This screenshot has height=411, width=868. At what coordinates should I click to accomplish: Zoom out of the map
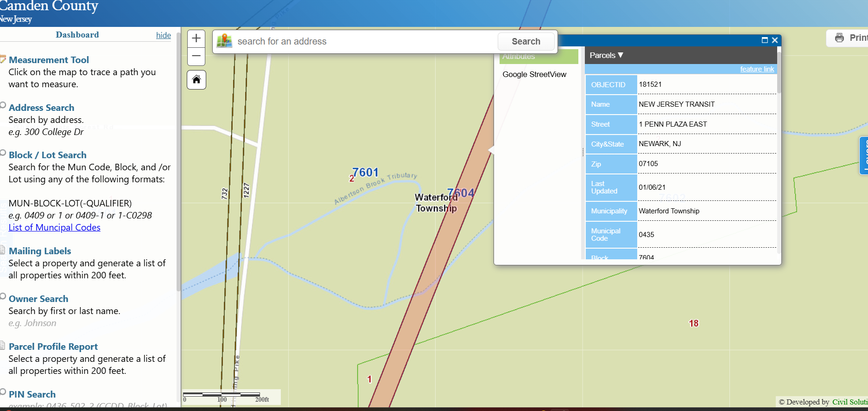[196, 57]
